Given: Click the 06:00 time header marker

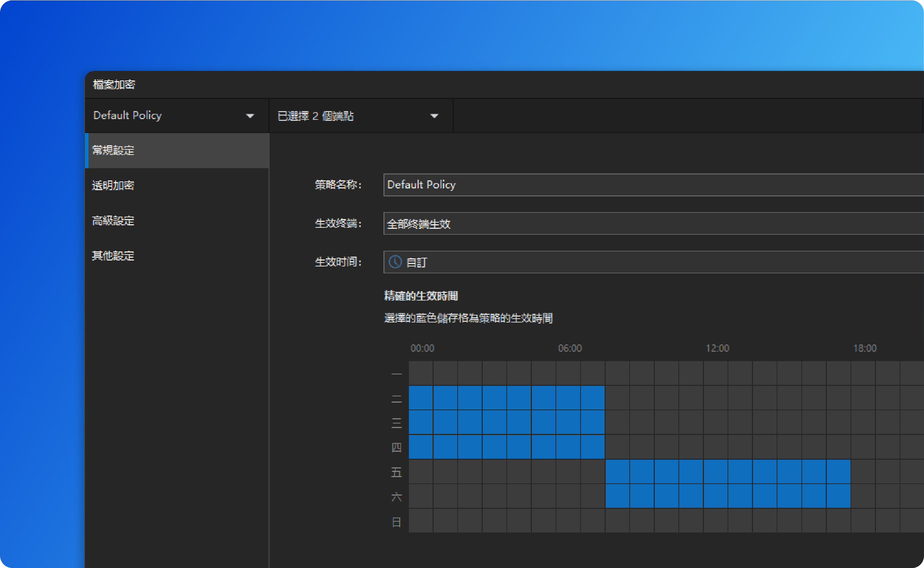Looking at the screenshot, I should click(x=570, y=348).
